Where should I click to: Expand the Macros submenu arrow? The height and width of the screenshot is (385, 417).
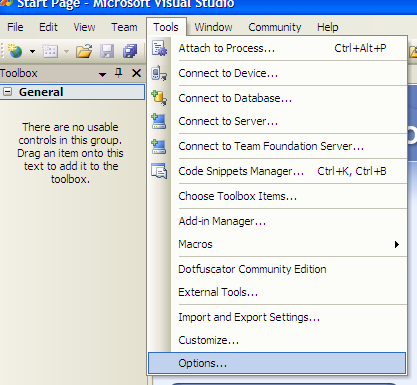(x=397, y=244)
